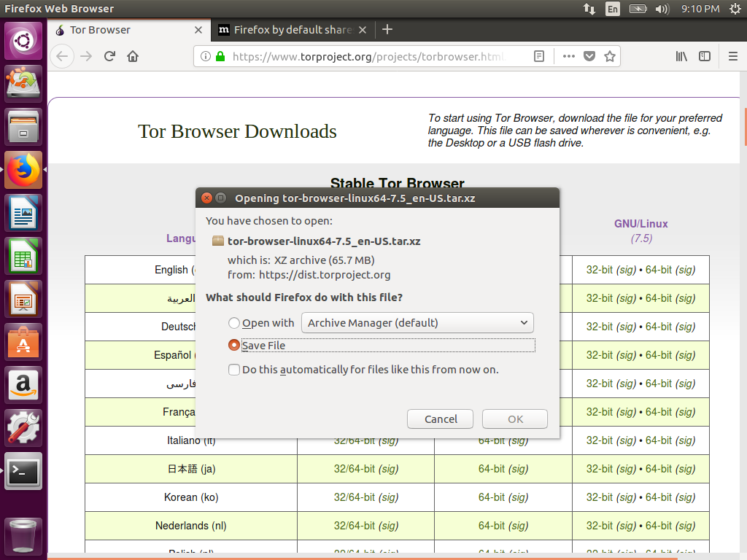Image resolution: width=747 pixels, height=560 pixels.
Task: Open the Firefox Library panel
Action: coord(681,56)
